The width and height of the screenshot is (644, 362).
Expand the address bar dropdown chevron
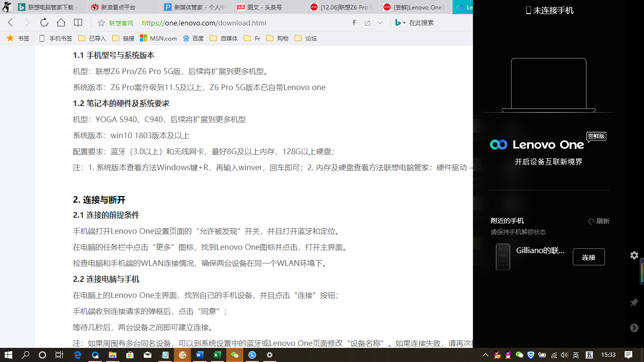pyautogui.click(x=380, y=23)
